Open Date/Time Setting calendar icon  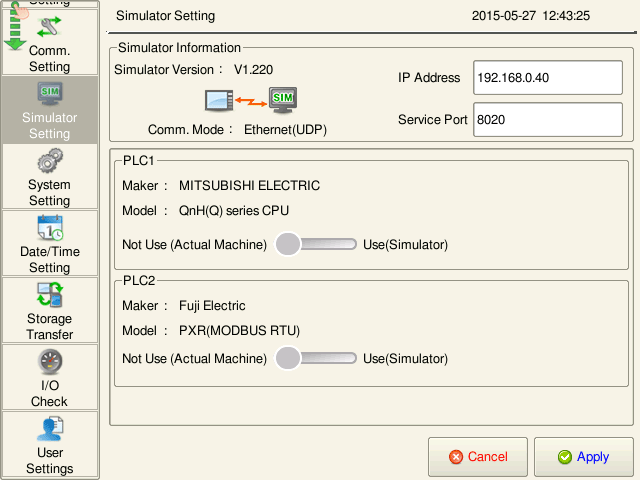coord(49,243)
